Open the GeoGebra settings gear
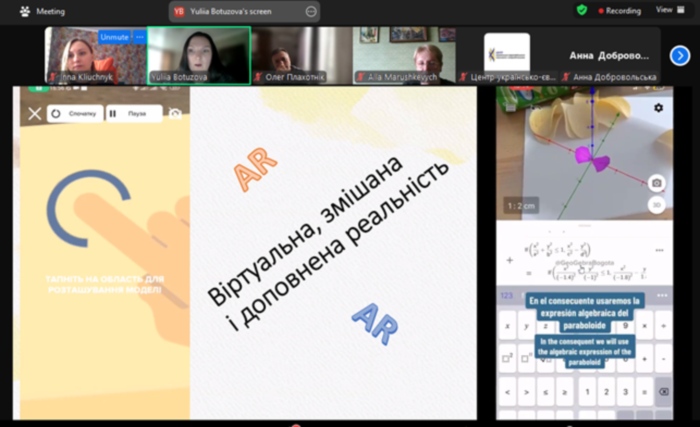 [658, 108]
